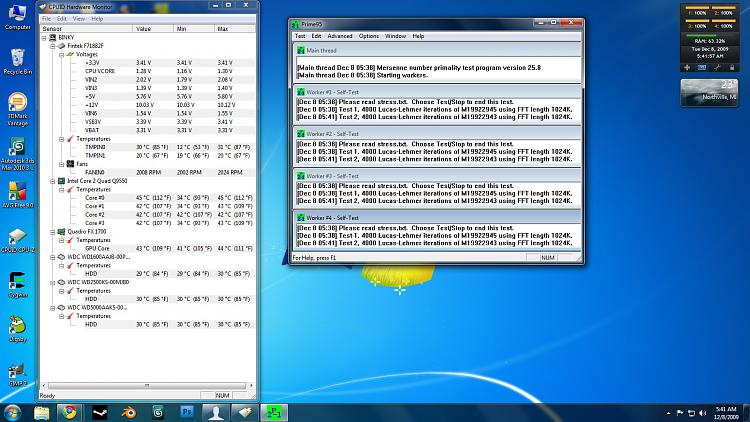
Task: Collapse the Fans group in Hardware Monitor
Action: coord(62,164)
